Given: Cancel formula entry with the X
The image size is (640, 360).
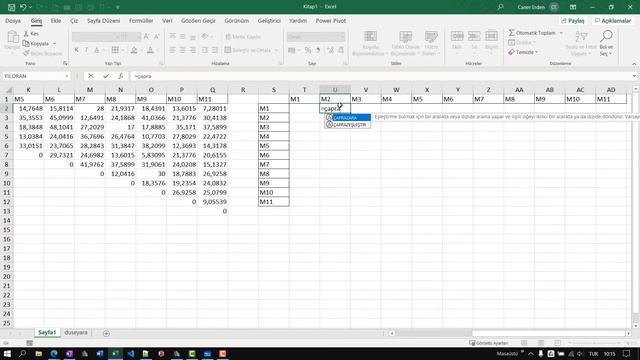Looking at the screenshot, I should pyautogui.click(x=91, y=76).
